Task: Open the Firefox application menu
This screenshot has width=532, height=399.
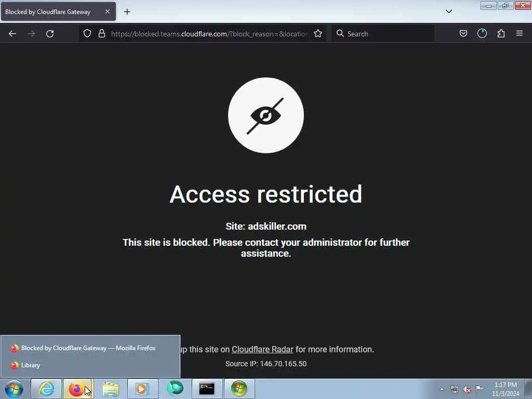Action: tap(520, 34)
